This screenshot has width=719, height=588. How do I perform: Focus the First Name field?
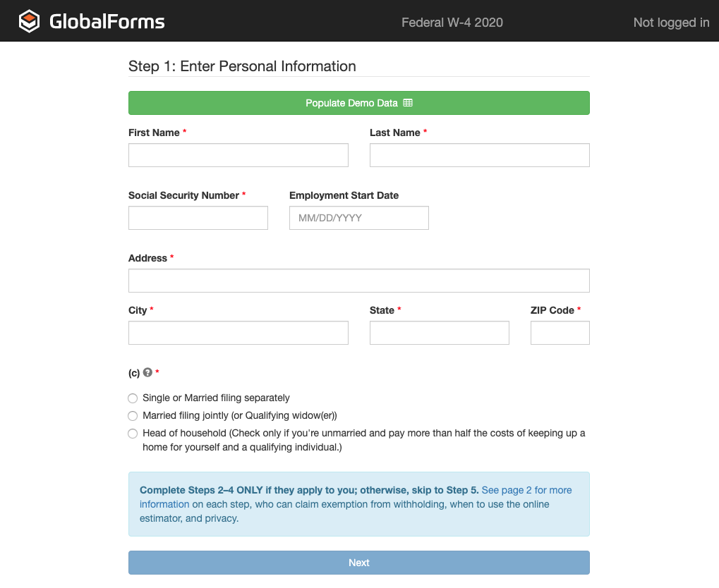click(238, 155)
